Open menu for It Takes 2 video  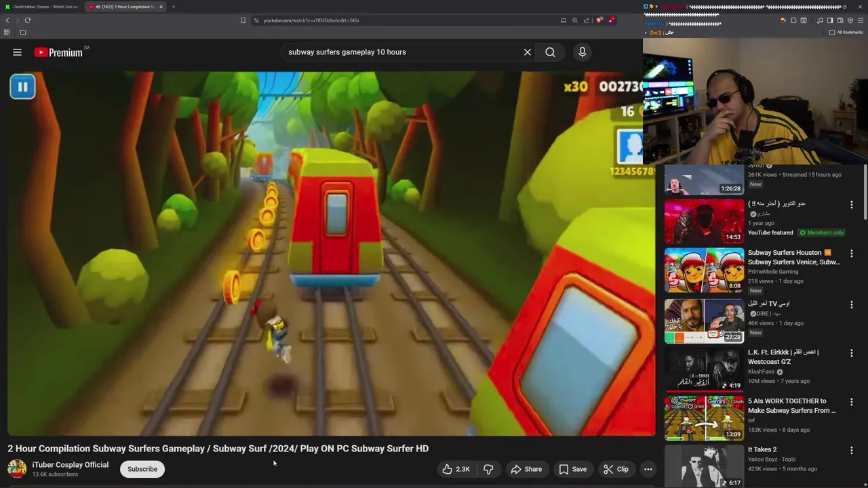pyautogui.click(x=852, y=451)
